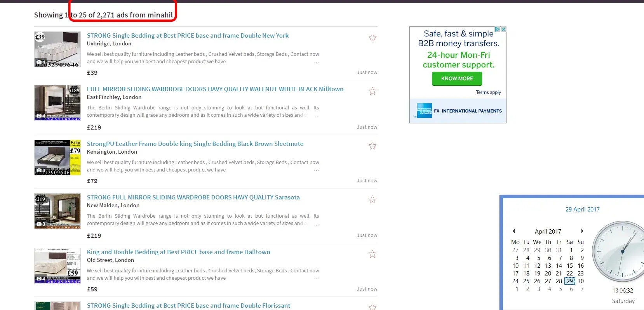Star the Mirror Sliding Wardrobe Milltown ad
This screenshot has width=644, height=310.
pos(372,91)
